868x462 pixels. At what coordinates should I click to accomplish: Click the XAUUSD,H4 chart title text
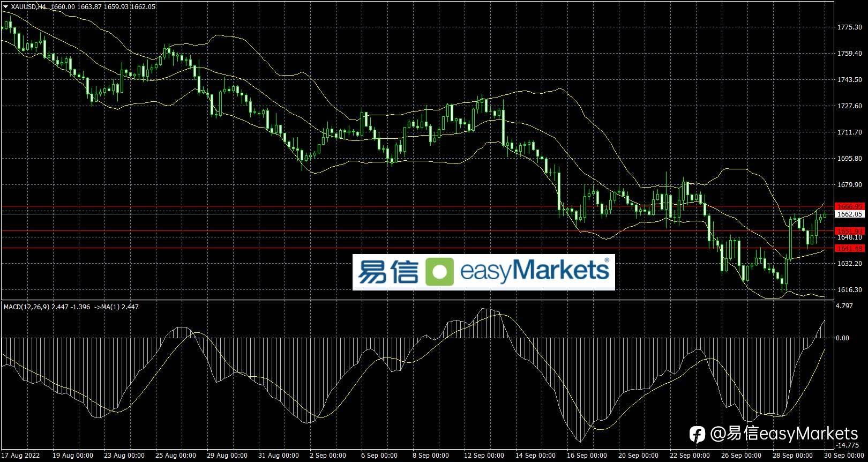point(28,6)
